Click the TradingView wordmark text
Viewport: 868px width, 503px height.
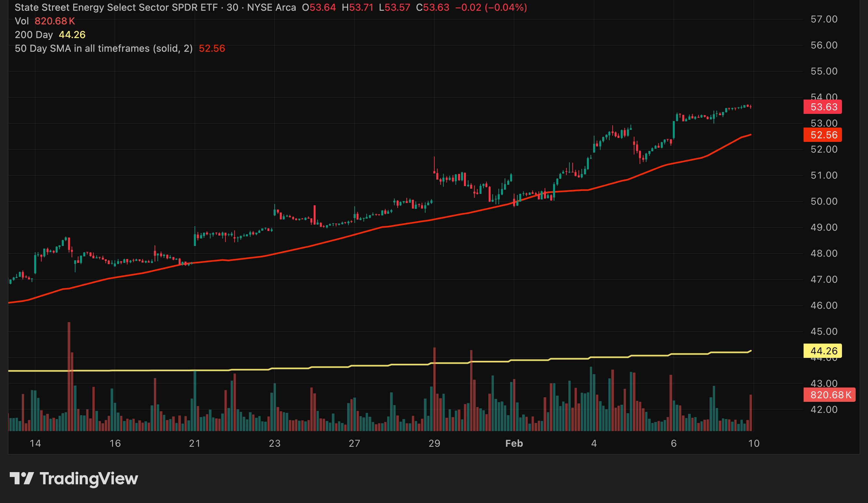89,479
